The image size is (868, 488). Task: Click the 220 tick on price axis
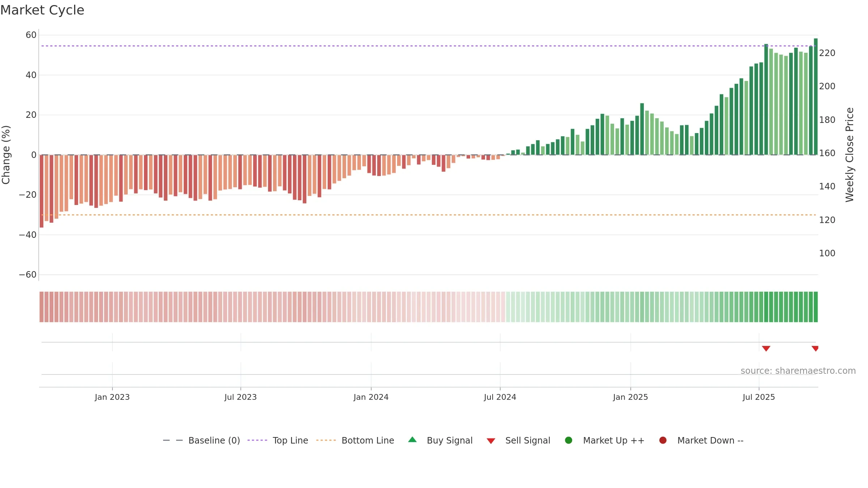[827, 53]
